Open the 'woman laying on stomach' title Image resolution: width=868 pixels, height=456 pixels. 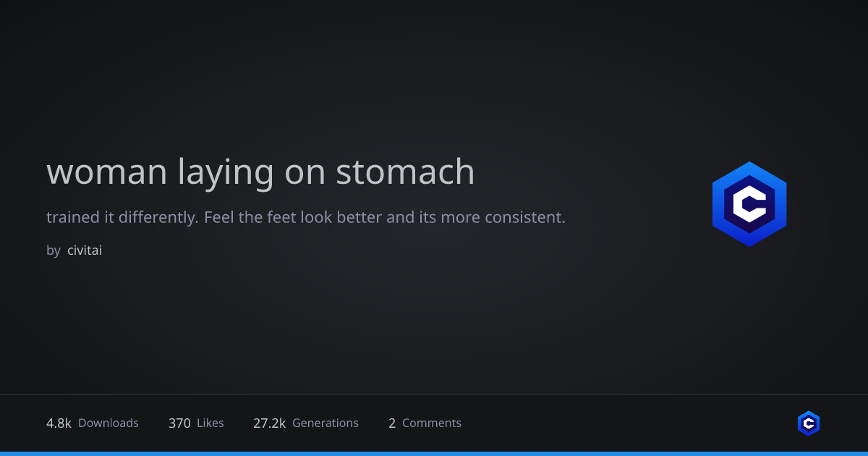point(260,173)
